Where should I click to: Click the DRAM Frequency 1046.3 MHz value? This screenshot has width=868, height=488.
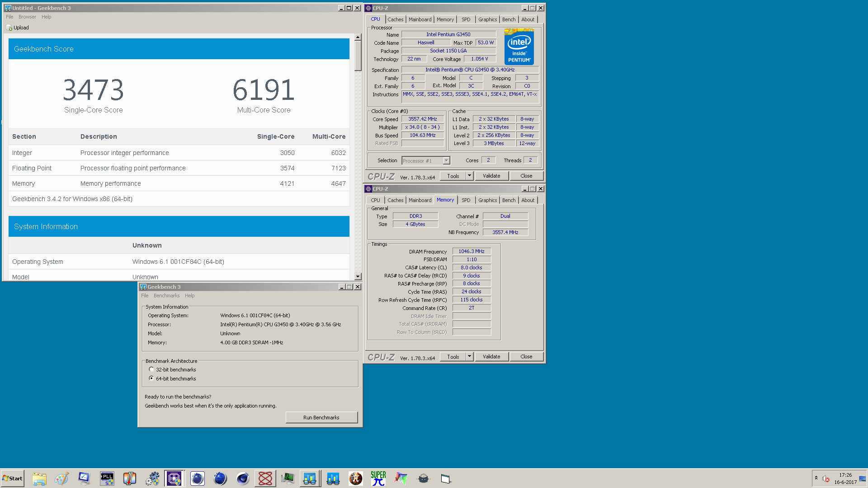pos(472,251)
